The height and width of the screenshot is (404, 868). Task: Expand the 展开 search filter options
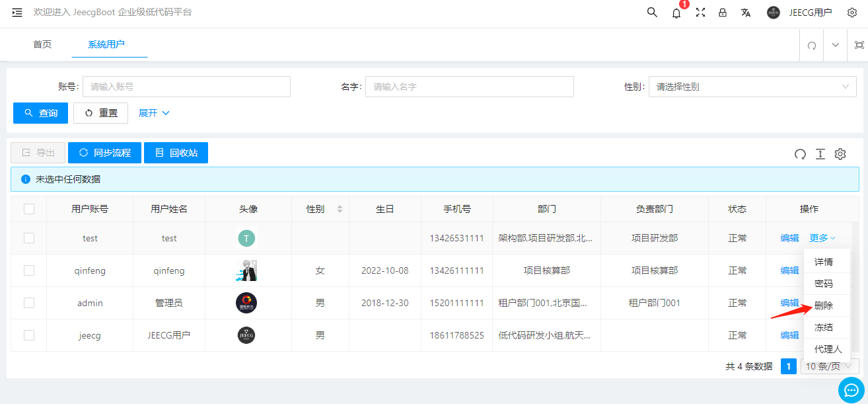coord(154,113)
